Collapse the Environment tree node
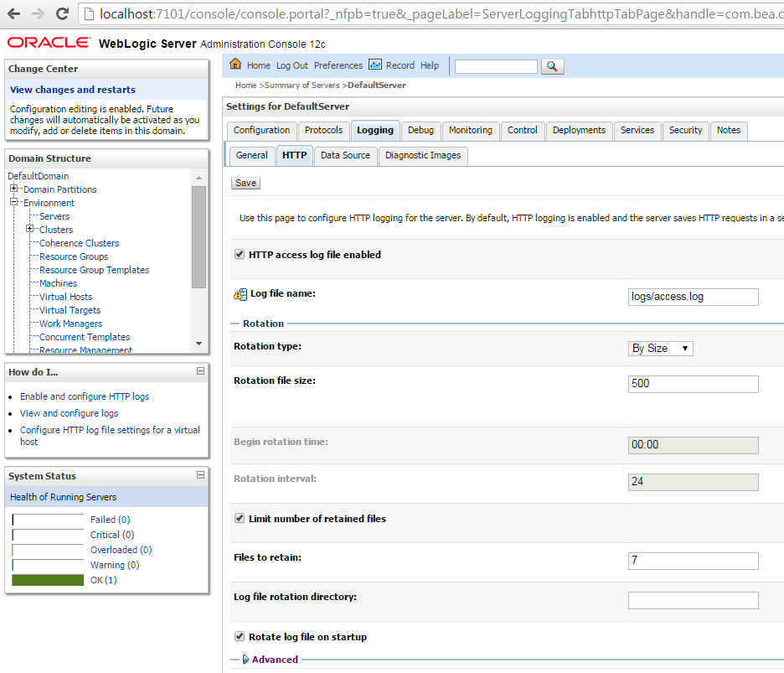This screenshot has width=784, height=673. (x=14, y=202)
